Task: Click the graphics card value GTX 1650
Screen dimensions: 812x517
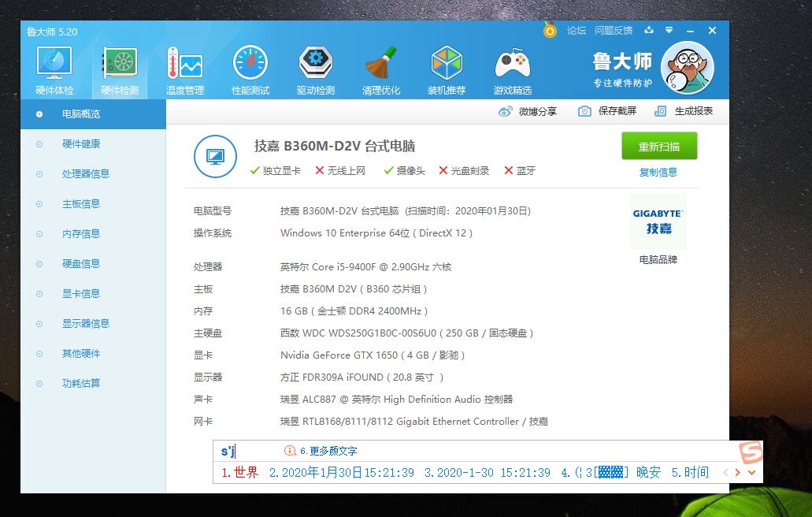Action: [373, 355]
